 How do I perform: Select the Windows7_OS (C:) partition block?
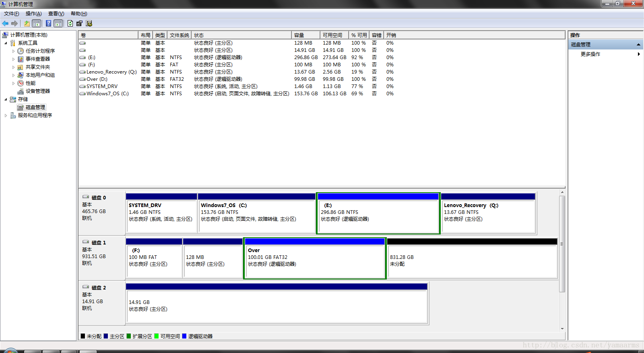pyautogui.click(x=257, y=213)
